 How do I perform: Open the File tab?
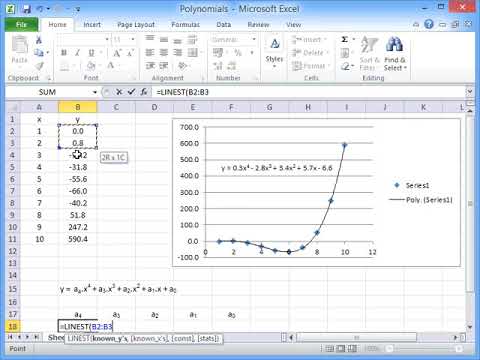pos(21,25)
